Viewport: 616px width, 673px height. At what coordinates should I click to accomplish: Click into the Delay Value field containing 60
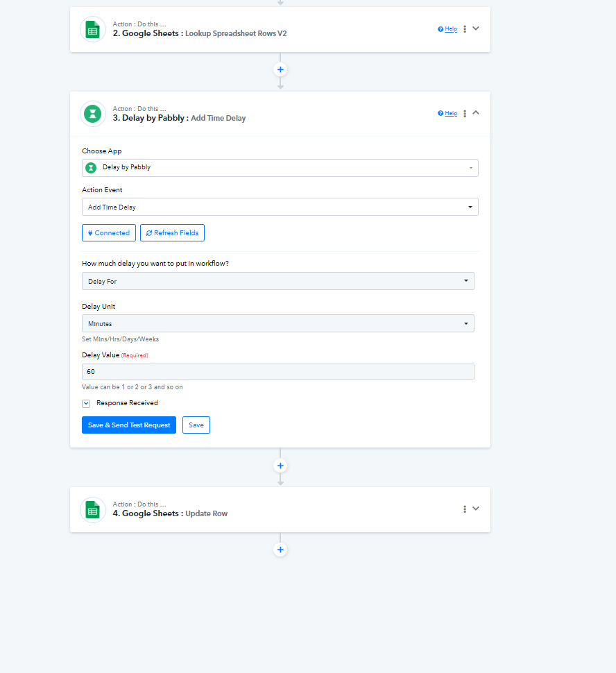(277, 372)
